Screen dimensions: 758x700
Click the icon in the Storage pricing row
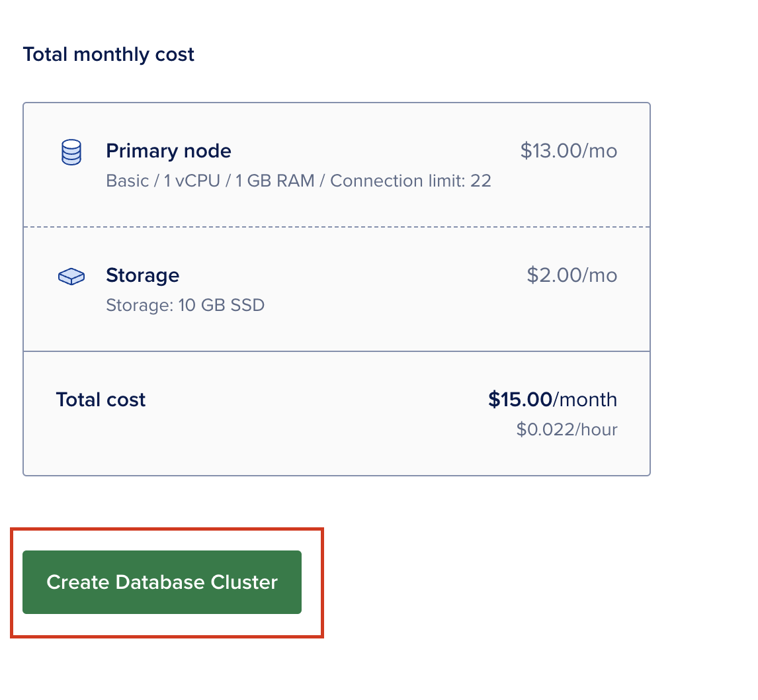click(x=71, y=277)
